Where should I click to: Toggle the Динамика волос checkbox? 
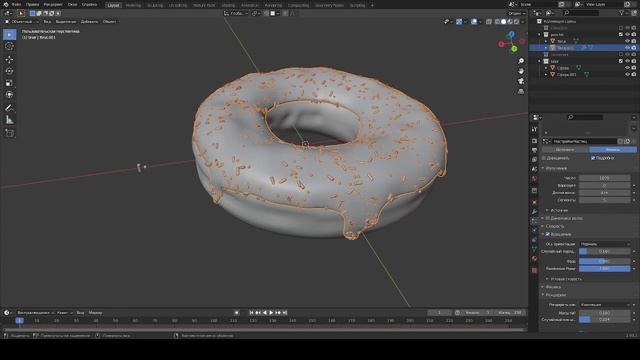click(x=548, y=218)
